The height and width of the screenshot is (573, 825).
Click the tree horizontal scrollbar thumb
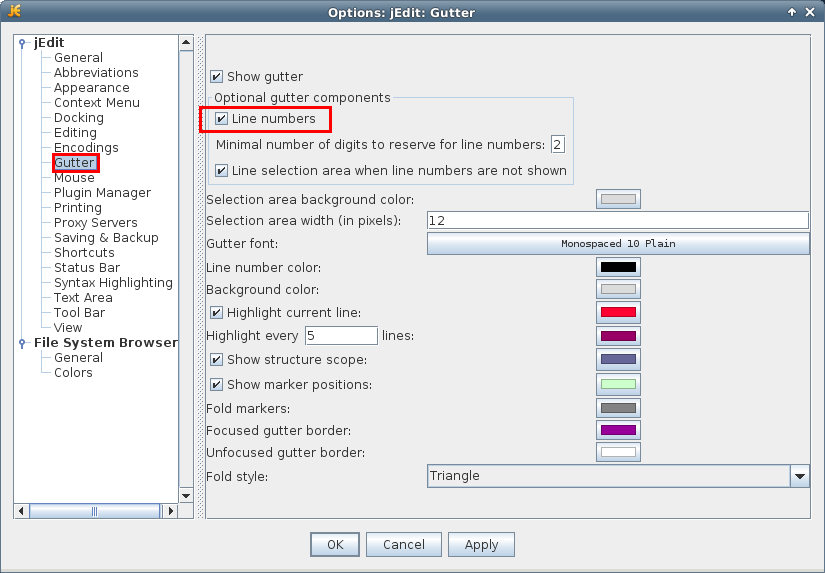coord(95,511)
